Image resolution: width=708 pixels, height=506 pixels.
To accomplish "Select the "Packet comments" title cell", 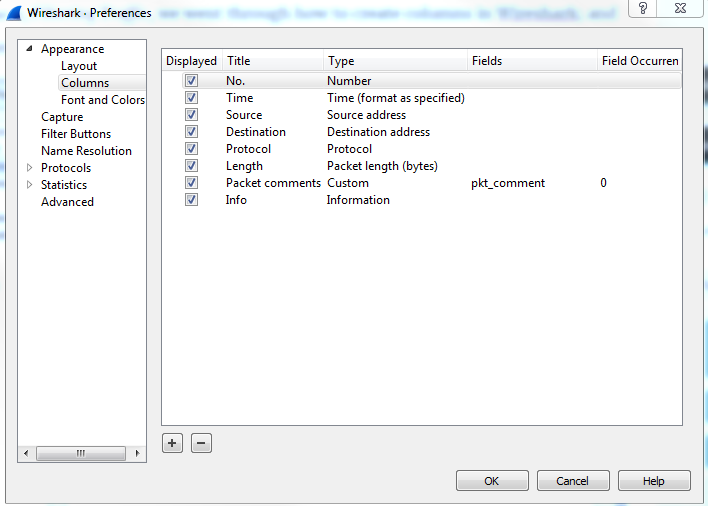I will tap(273, 183).
